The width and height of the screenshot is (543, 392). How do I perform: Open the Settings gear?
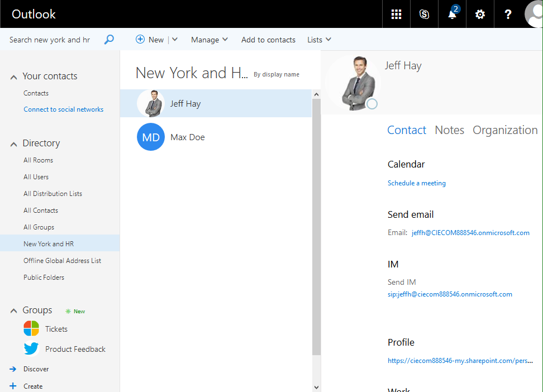point(480,14)
